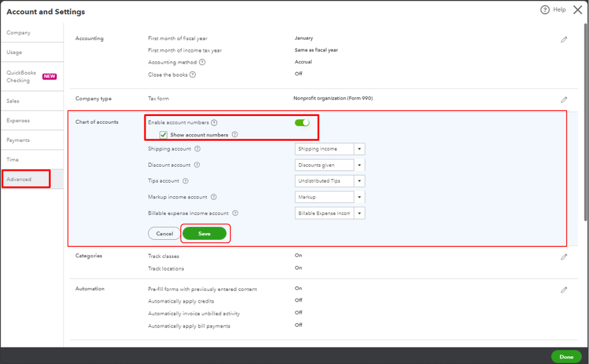Show info for Close the books

pyautogui.click(x=193, y=75)
